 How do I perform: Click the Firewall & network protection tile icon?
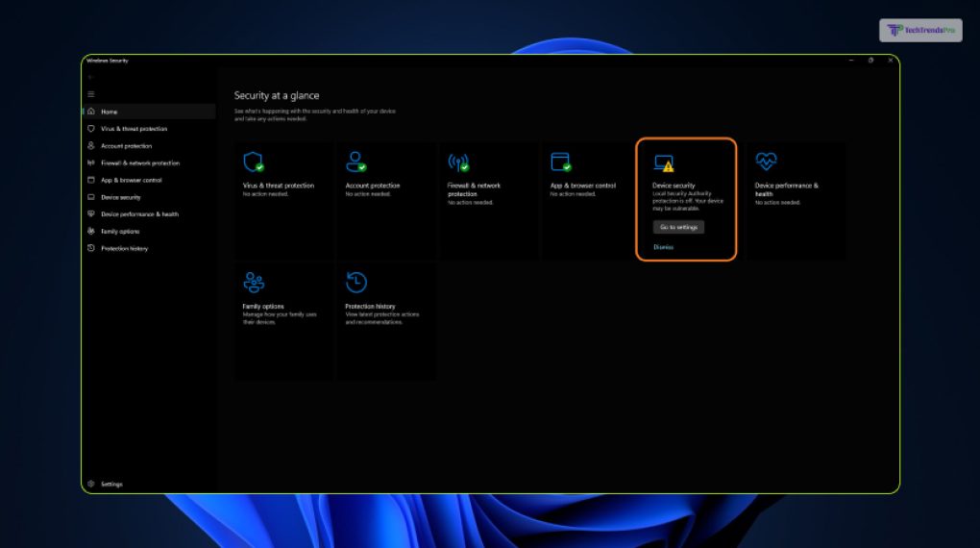458,162
